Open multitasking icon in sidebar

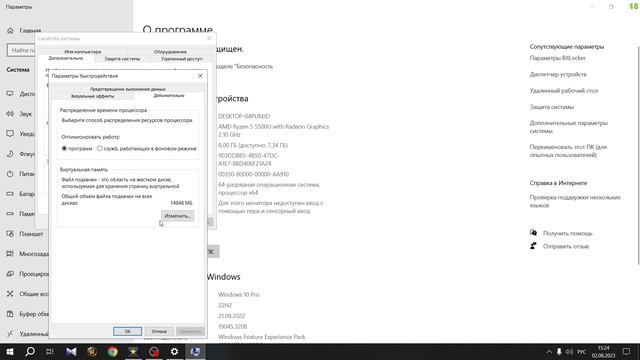pos(10,253)
